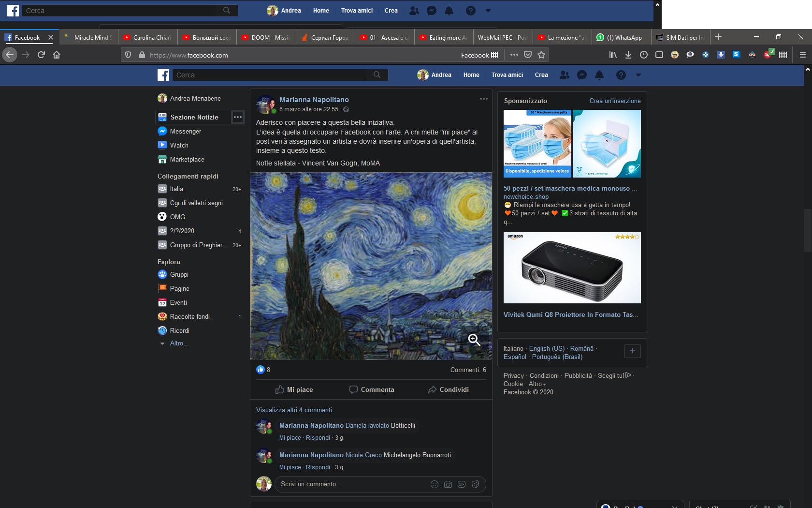View the post audience globe icon next to the date
This screenshot has width=812, height=508.
[346, 109]
